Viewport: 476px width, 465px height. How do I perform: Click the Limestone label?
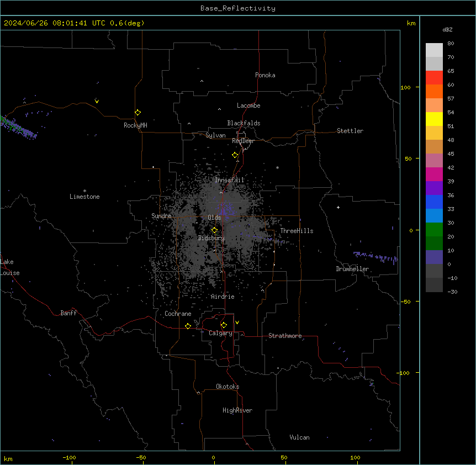(84, 197)
